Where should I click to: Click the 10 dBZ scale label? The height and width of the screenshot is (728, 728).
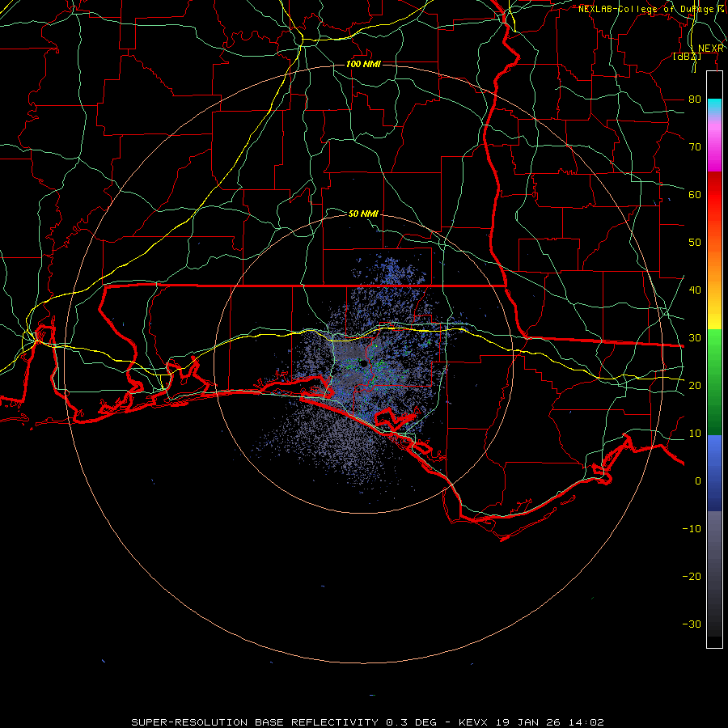[x=695, y=434]
